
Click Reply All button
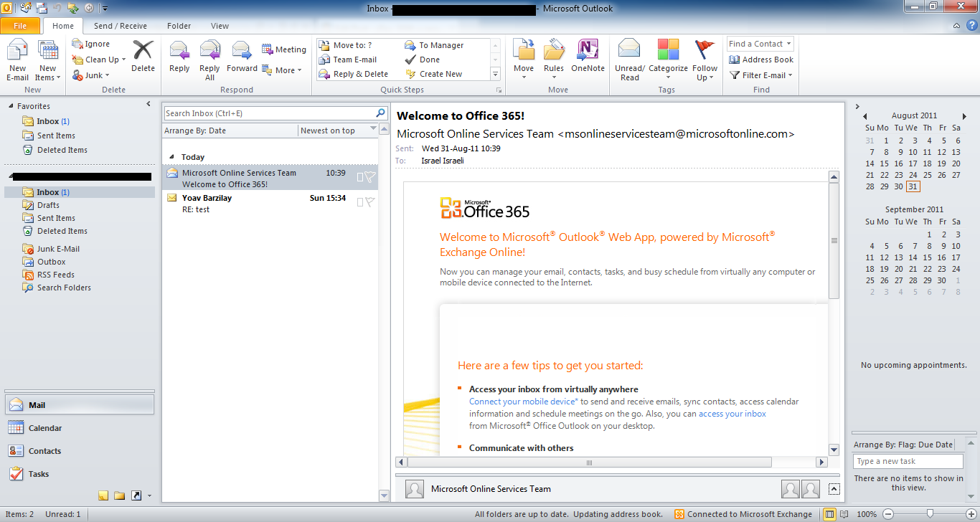point(209,60)
